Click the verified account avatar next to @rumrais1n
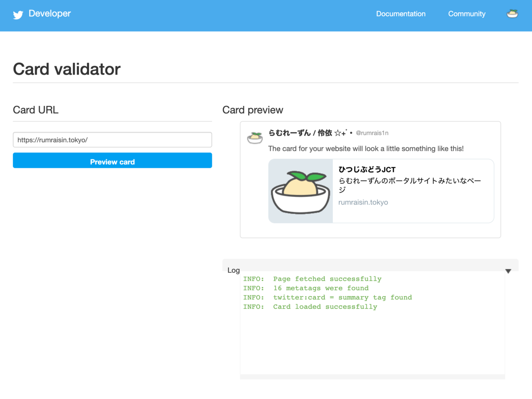 click(255, 137)
